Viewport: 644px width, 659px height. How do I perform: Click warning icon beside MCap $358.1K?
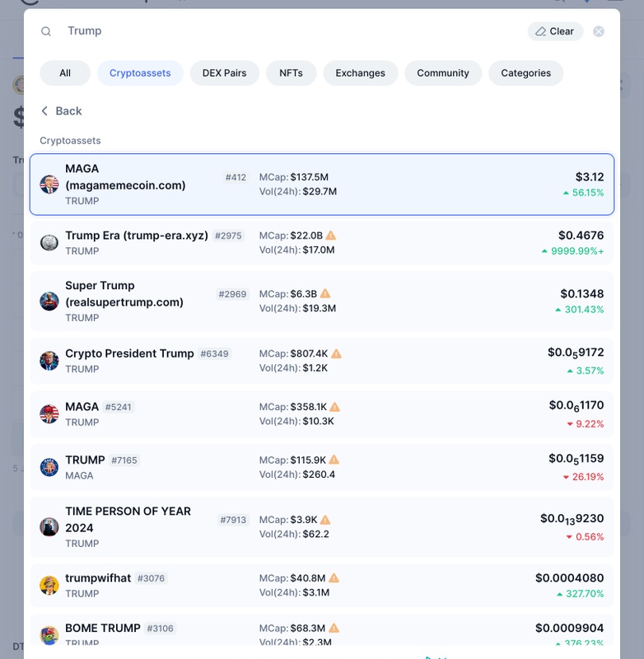tap(335, 407)
